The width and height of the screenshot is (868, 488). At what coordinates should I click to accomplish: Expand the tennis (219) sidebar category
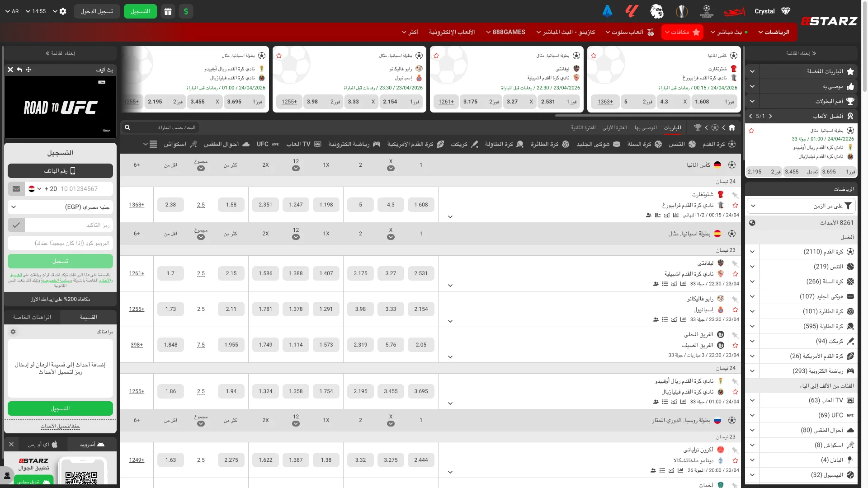[752, 267]
